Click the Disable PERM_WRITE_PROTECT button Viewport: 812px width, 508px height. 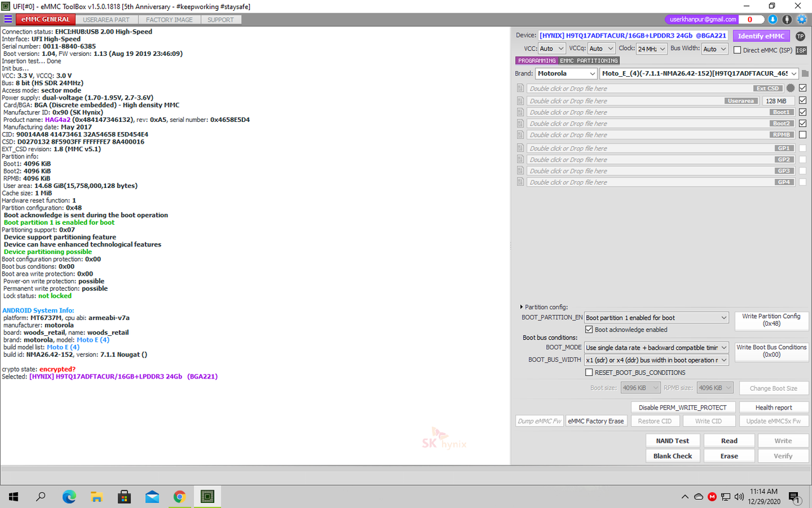pos(683,408)
